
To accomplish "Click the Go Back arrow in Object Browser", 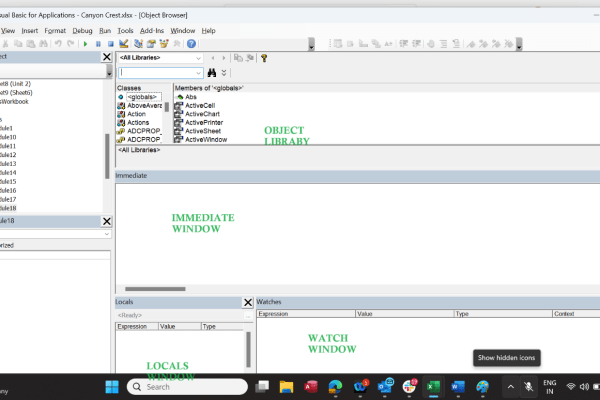I will pyautogui.click(x=213, y=58).
